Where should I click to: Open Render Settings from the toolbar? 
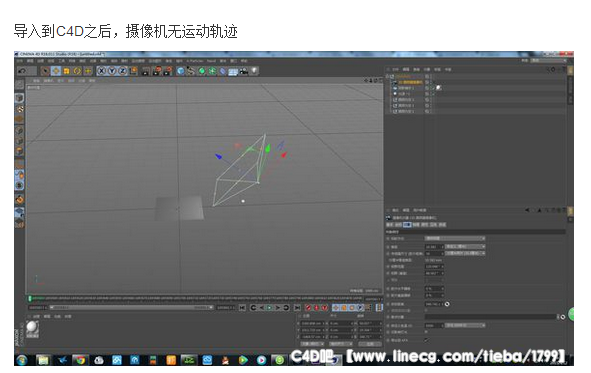point(168,71)
